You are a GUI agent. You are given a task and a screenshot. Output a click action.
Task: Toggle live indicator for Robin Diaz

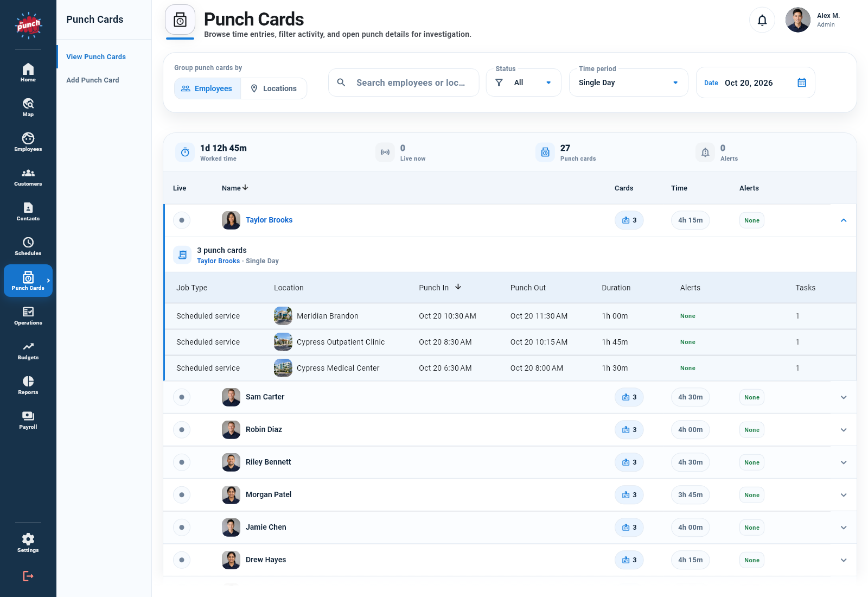click(182, 430)
